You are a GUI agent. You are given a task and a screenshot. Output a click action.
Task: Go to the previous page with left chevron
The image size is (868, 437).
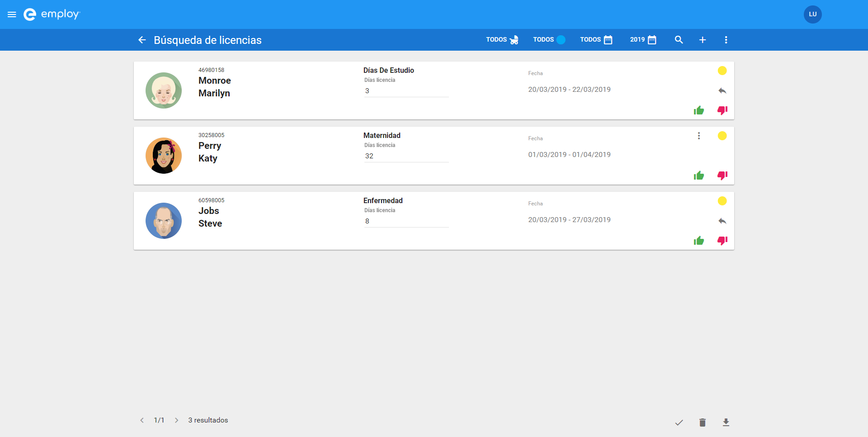click(x=142, y=420)
